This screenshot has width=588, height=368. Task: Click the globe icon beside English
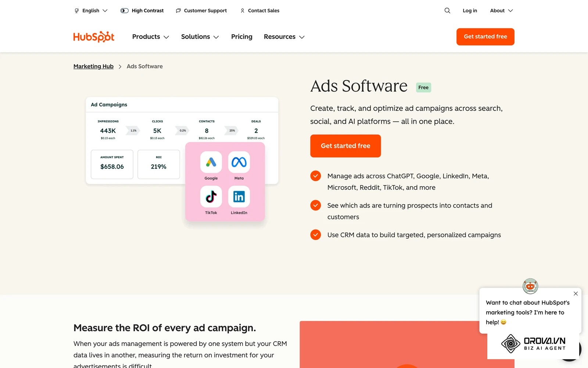coord(77,11)
